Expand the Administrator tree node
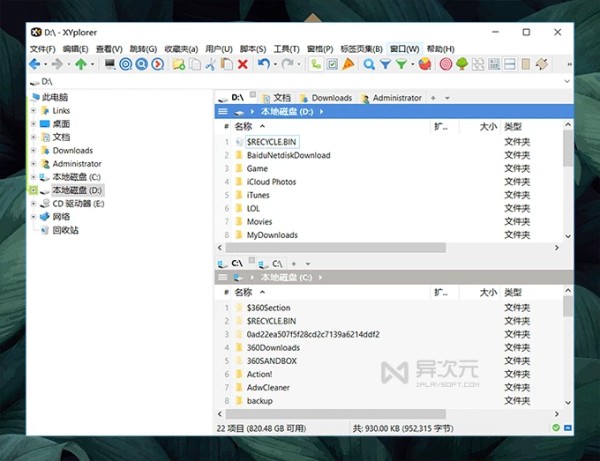600x461 pixels. click(x=34, y=164)
